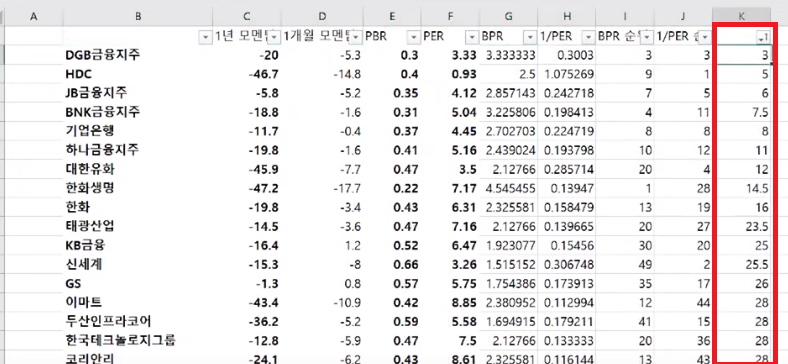Select the 대한유화 cell
The height and width of the screenshot is (364, 788).
138,169
